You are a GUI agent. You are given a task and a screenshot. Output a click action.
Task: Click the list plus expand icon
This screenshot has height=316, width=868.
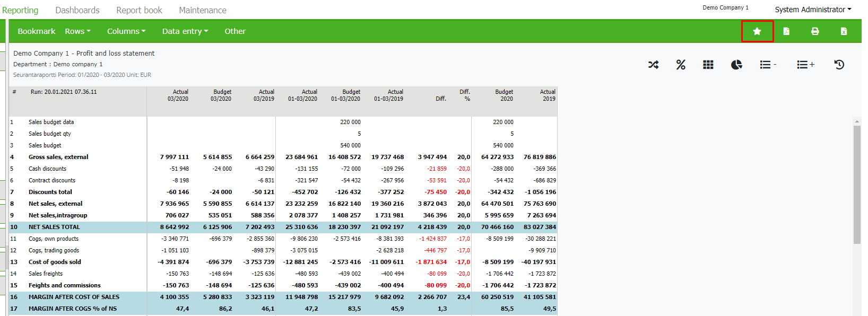point(805,65)
